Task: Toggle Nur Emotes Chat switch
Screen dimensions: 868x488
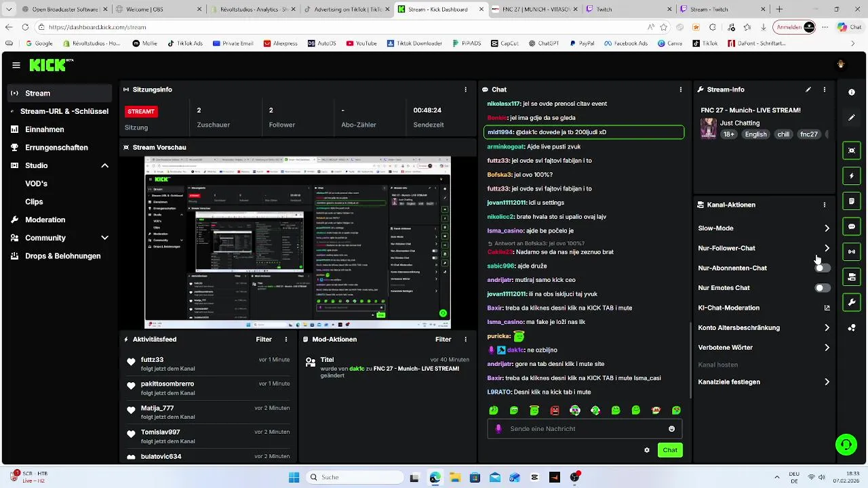Action: pyautogui.click(x=823, y=288)
